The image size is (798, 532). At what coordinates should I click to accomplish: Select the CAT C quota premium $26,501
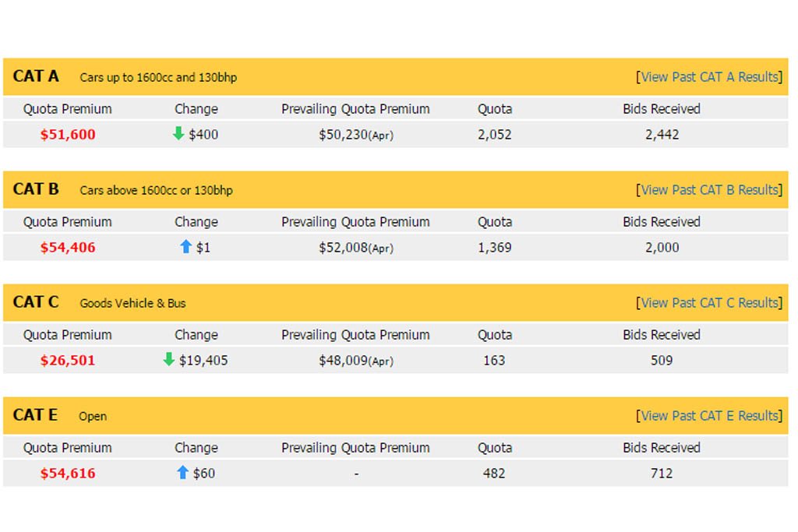[x=68, y=360]
